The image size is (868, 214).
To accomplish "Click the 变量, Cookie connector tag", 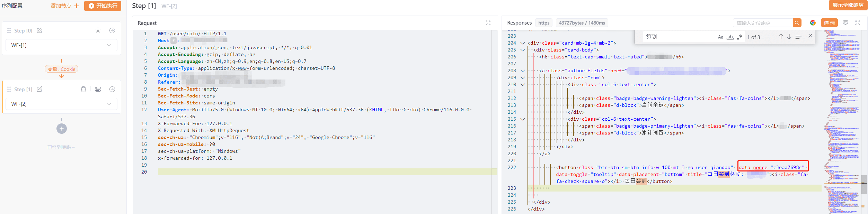I will pyautogui.click(x=61, y=69).
